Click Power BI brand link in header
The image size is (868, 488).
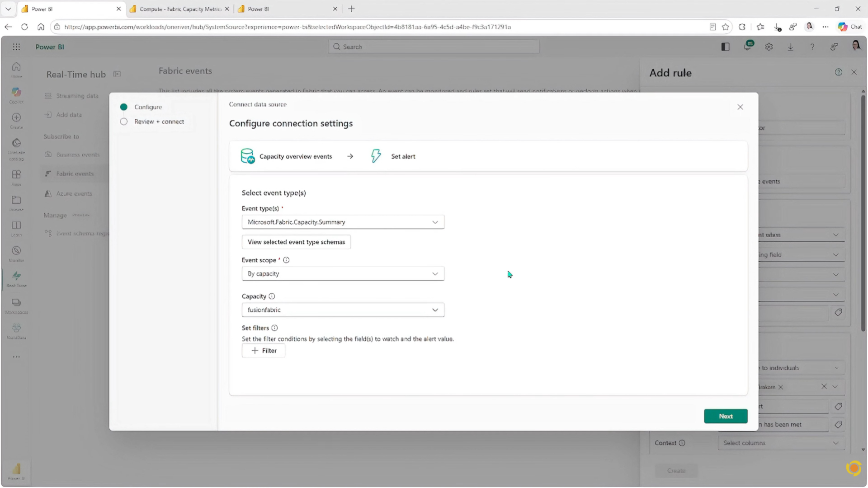point(50,47)
